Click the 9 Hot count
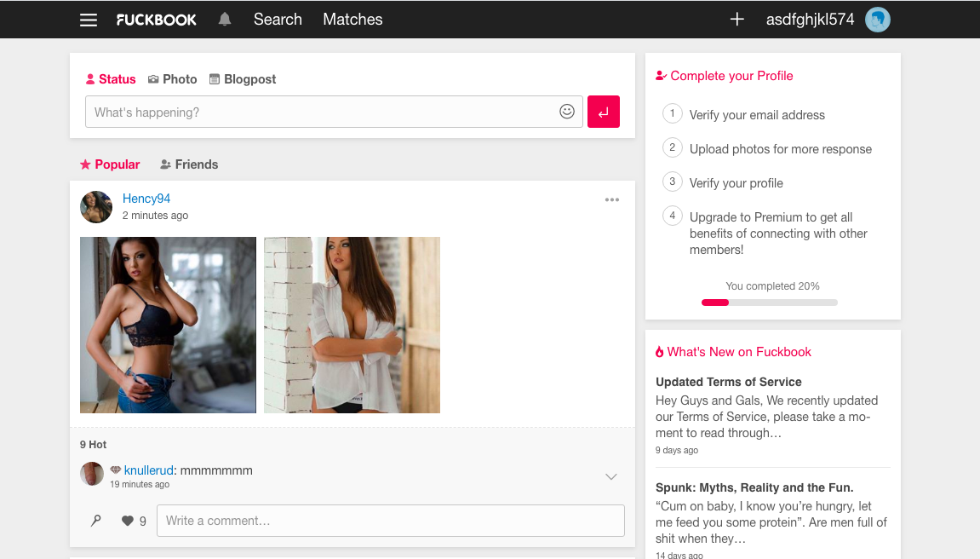This screenshot has height=559, width=980. (x=93, y=445)
